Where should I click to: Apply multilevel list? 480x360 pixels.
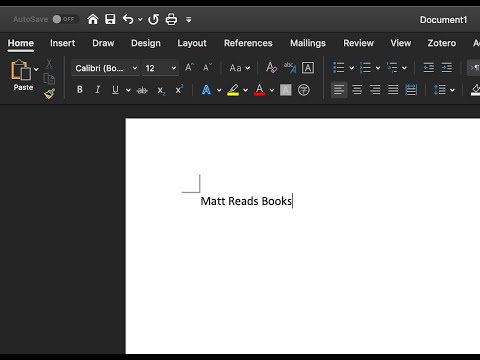coord(392,68)
